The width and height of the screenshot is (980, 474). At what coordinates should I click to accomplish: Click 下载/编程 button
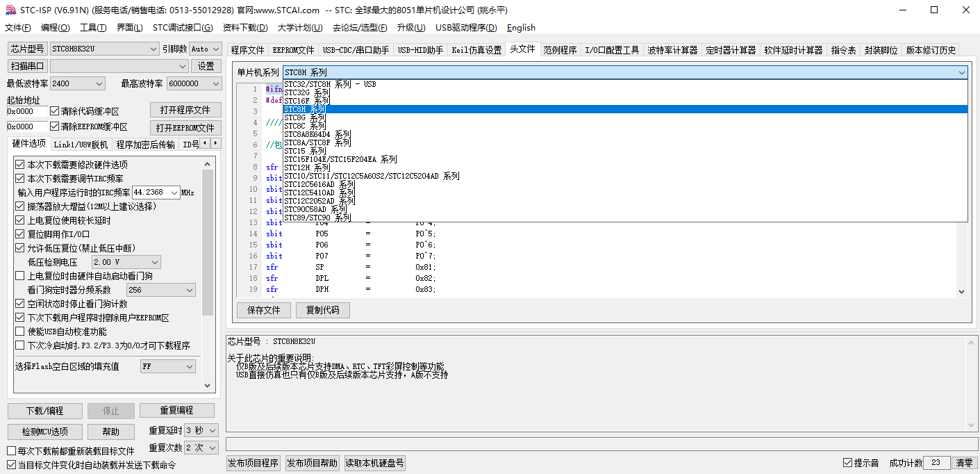pyautogui.click(x=45, y=411)
